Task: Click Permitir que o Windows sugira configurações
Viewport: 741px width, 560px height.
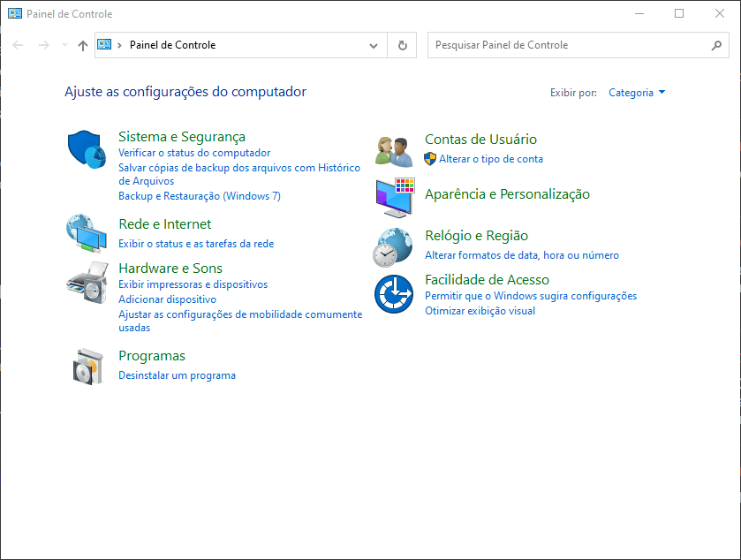Action: pos(531,296)
